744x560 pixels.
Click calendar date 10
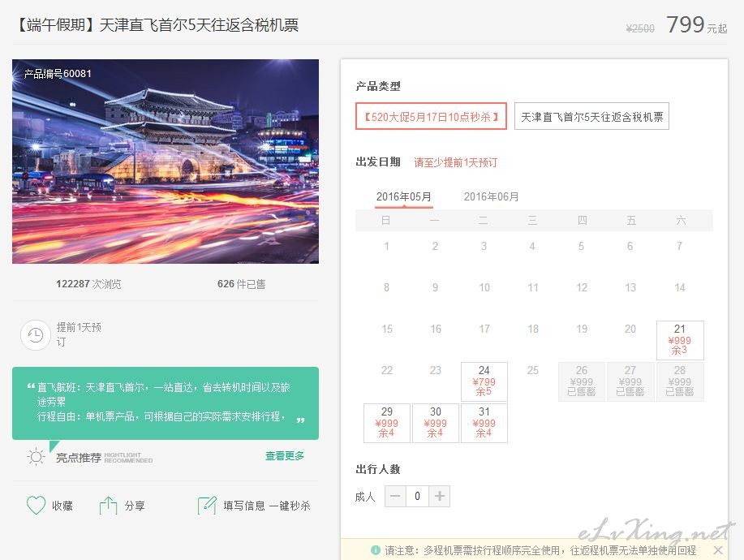tap(484, 287)
